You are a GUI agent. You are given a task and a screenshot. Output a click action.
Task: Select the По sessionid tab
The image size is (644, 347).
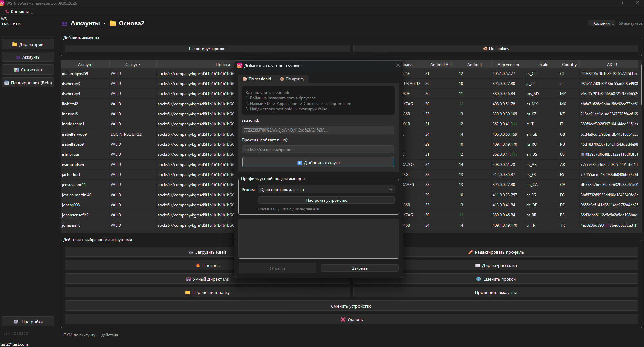coord(257,79)
